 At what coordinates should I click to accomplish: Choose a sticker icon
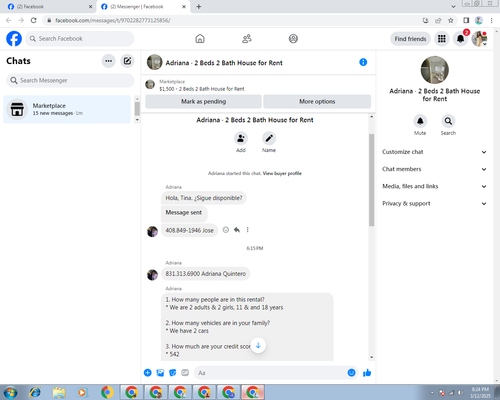point(173,373)
